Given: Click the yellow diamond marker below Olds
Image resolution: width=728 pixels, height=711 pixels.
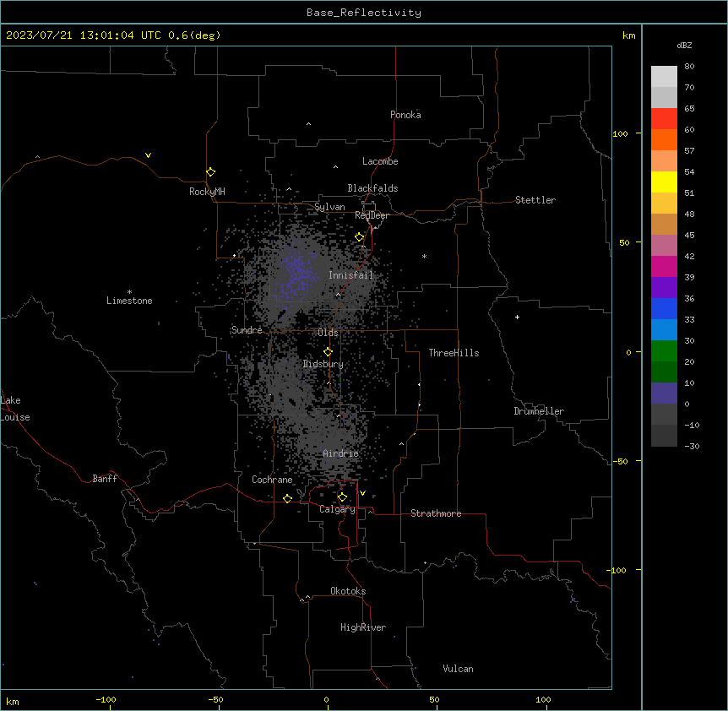Looking at the screenshot, I should 328,352.
